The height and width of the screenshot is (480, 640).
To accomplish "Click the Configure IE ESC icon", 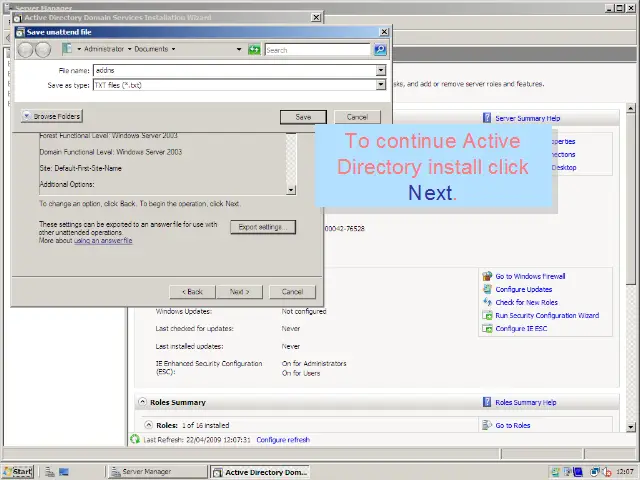I will click(487, 328).
